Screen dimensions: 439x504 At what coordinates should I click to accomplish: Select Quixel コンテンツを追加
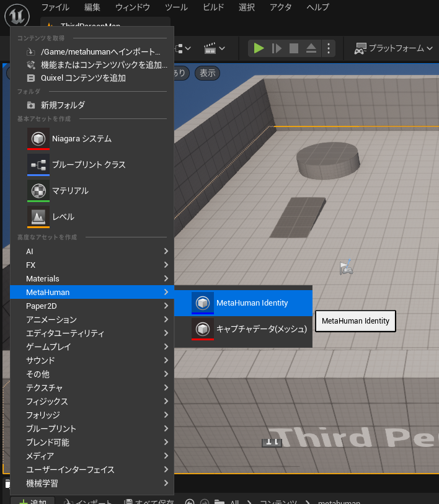[92, 78]
